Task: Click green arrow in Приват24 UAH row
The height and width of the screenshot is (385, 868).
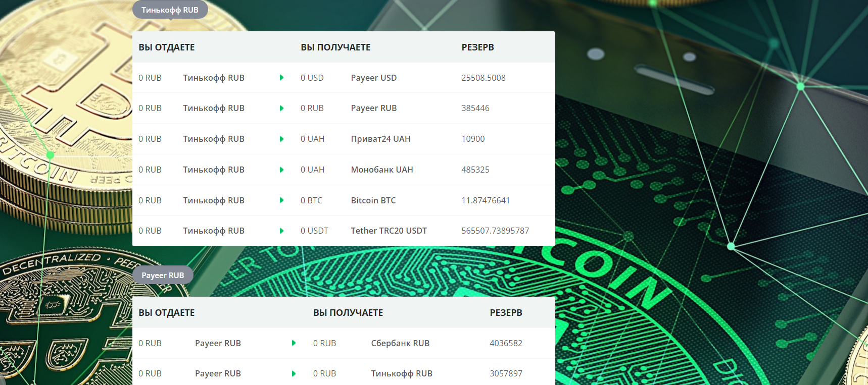Action: click(281, 139)
